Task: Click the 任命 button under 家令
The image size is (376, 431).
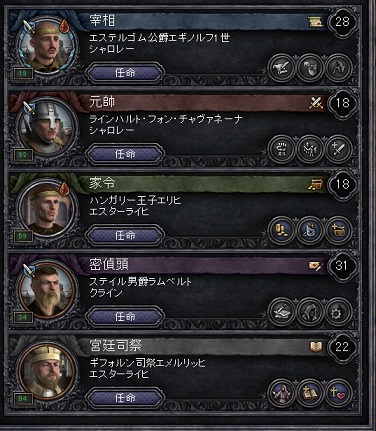Action: 125,235
